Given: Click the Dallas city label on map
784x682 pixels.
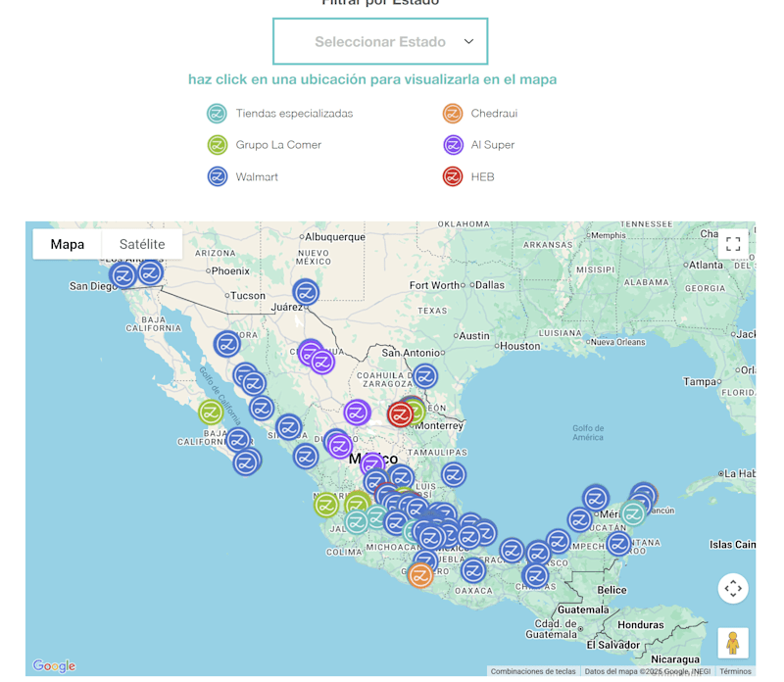Looking at the screenshot, I should click(x=489, y=285).
